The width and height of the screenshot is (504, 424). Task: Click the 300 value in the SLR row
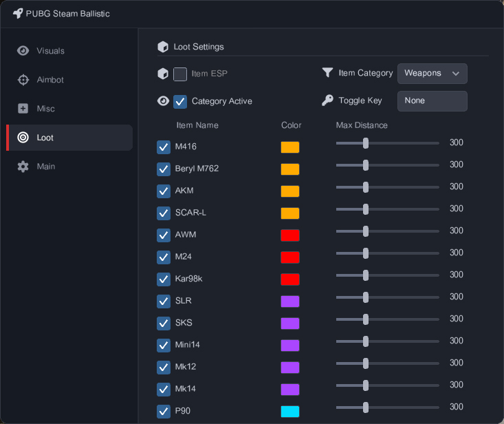456,297
